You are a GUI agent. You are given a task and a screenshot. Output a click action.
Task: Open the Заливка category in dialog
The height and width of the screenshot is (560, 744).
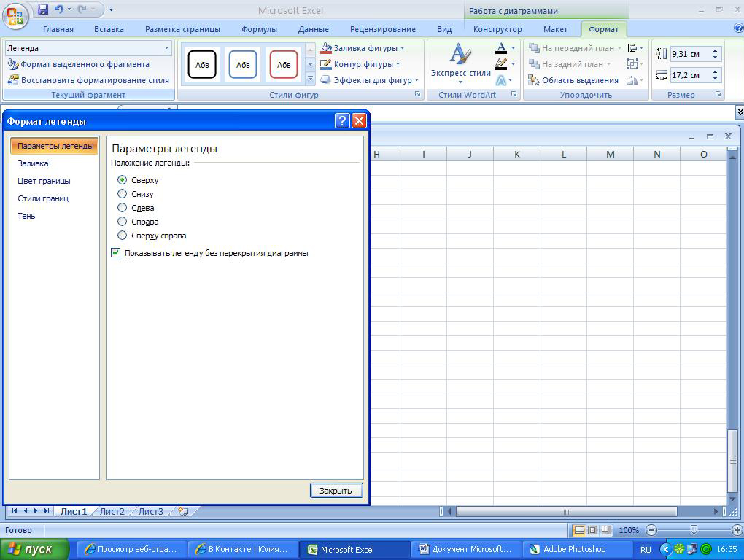pyautogui.click(x=33, y=163)
